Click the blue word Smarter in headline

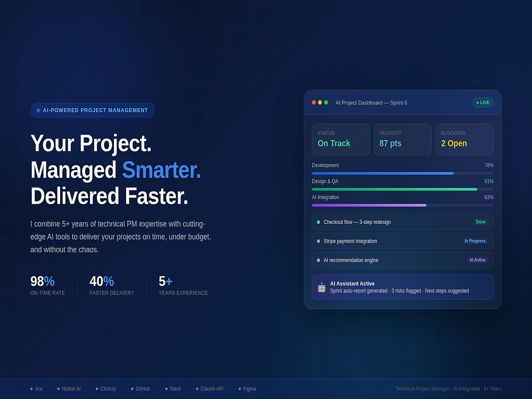pos(162,170)
